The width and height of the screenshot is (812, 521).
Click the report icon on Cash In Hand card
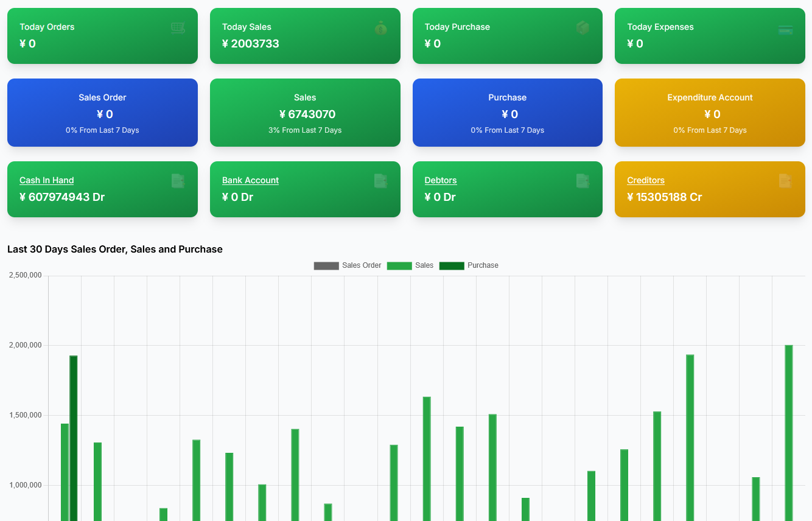(x=178, y=181)
